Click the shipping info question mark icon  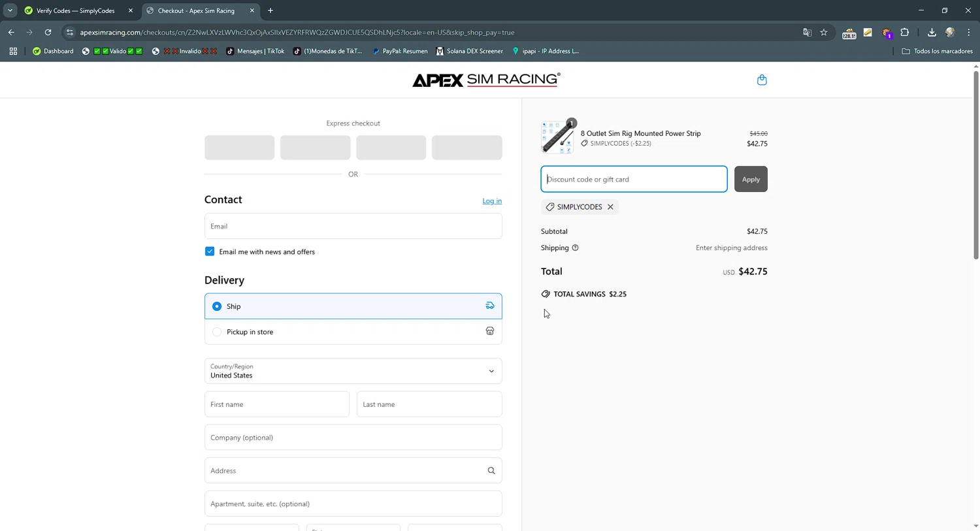[x=575, y=248]
